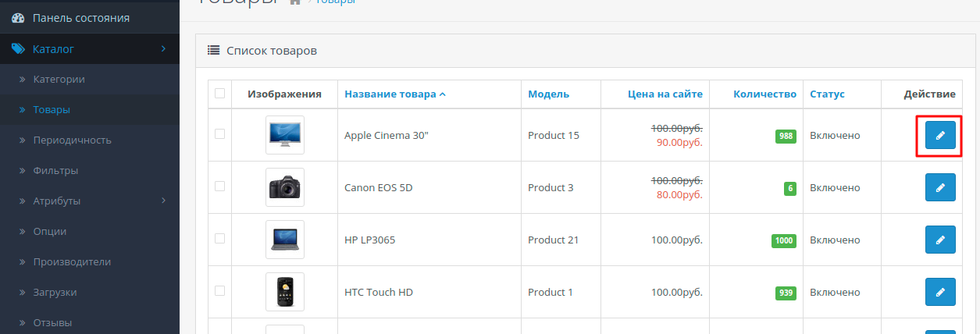Click the home icon in breadcrumb

click(294, 2)
